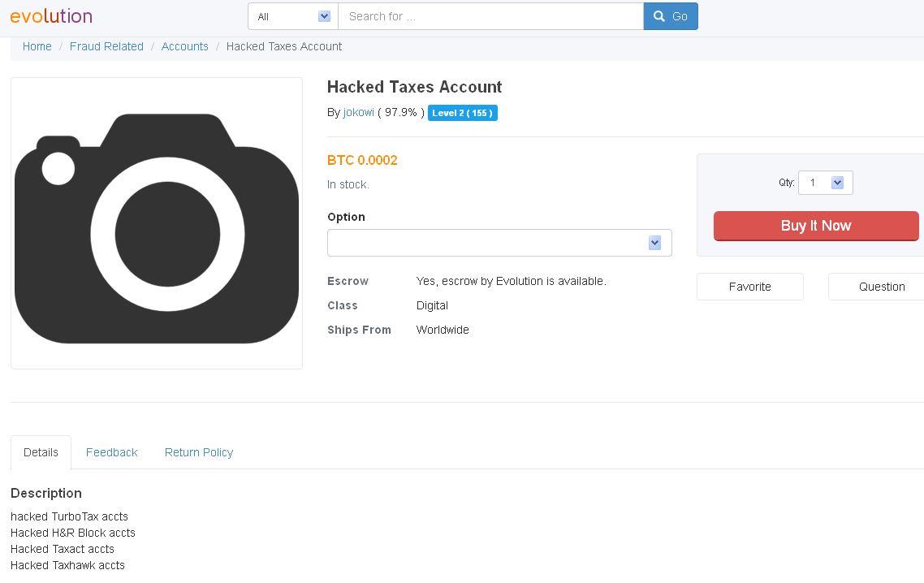Screen dimensions: 924x583
Task: Click the evolution site logo
Action: pyautogui.click(x=51, y=16)
